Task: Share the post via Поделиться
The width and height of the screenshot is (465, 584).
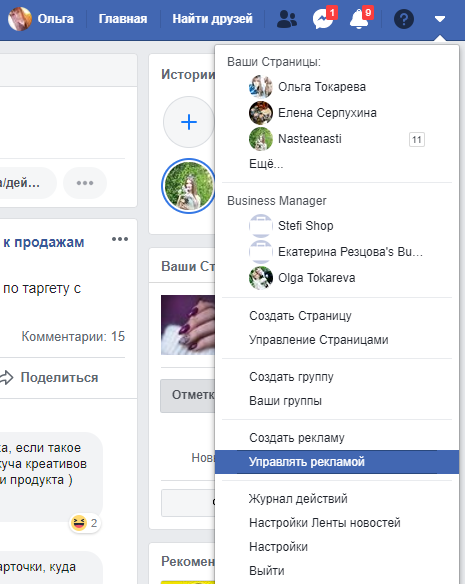Action: [x=59, y=377]
